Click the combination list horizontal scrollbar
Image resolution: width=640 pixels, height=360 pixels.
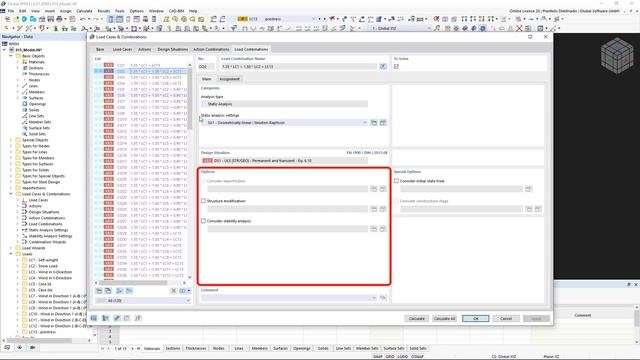click(x=133, y=282)
